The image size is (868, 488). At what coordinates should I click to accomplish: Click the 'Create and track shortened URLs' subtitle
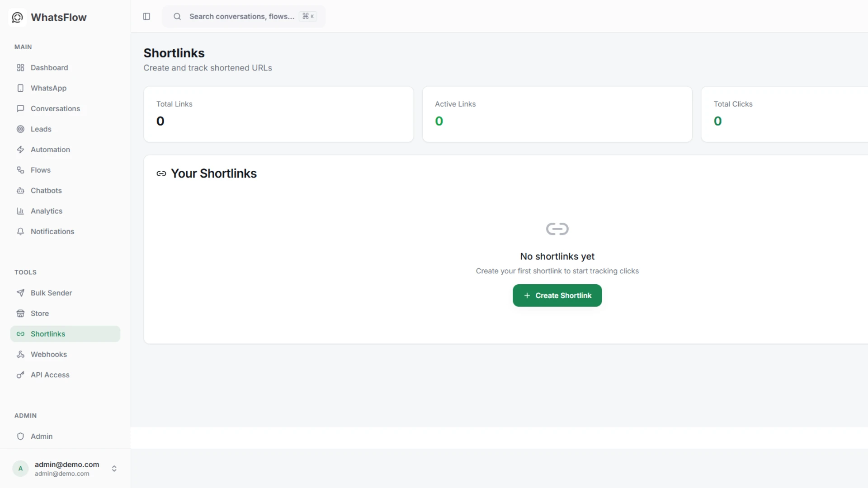tap(208, 68)
